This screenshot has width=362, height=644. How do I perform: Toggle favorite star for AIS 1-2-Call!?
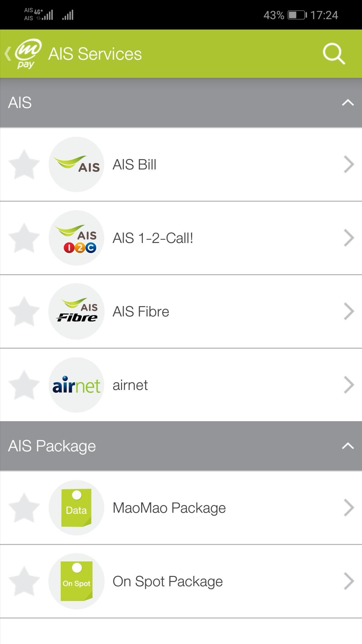point(24,238)
